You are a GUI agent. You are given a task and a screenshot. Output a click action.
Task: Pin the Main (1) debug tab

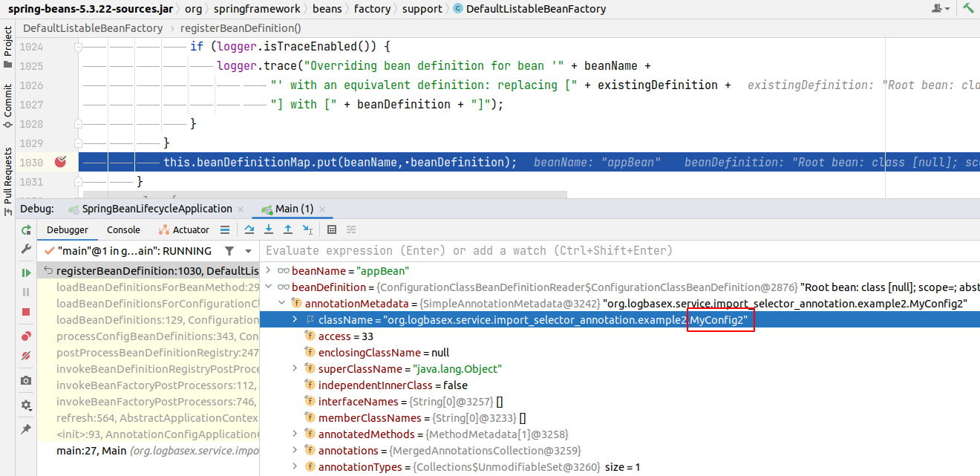pos(26,427)
